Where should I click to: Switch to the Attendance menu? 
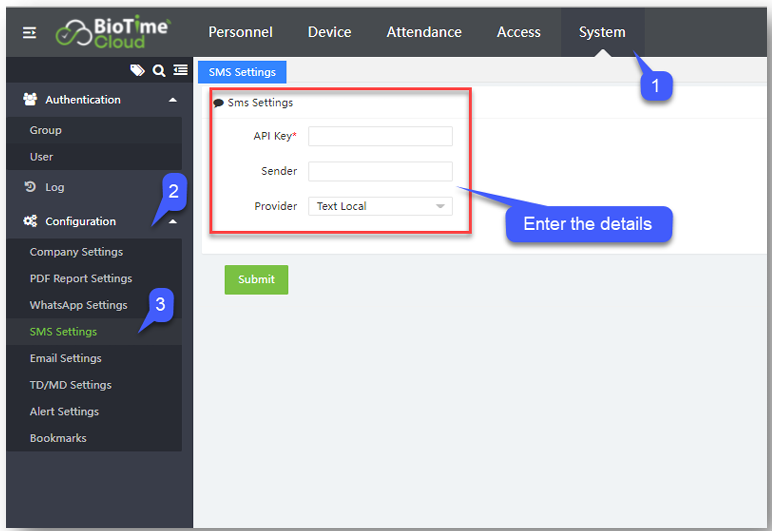424,32
